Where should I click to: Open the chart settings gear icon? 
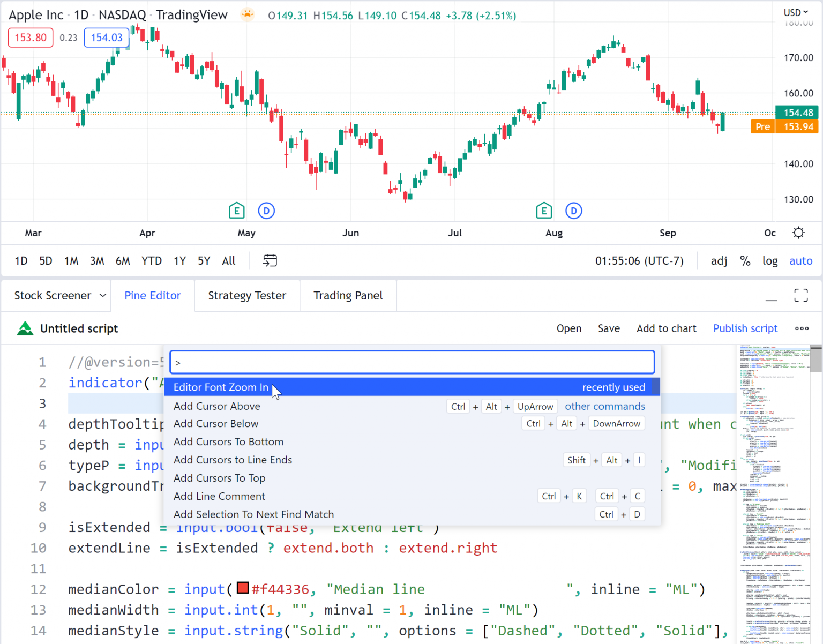pyautogui.click(x=798, y=233)
